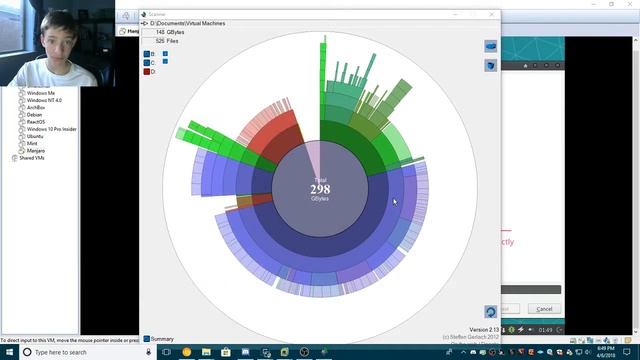The image size is (640, 360).
Task: Click the volume speaker tray icon
Action: (x=588, y=352)
